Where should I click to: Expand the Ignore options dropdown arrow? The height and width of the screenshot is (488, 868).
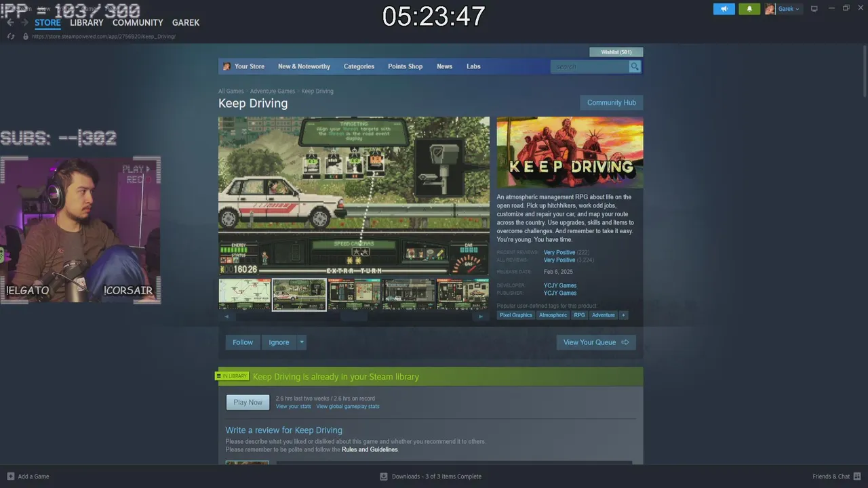pos(302,342)
